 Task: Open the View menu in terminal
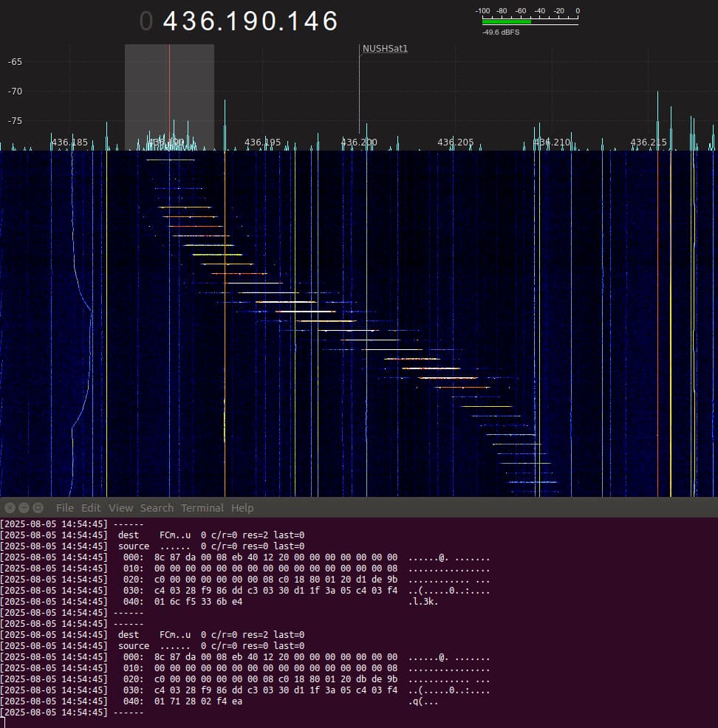[x=120, y=508]
